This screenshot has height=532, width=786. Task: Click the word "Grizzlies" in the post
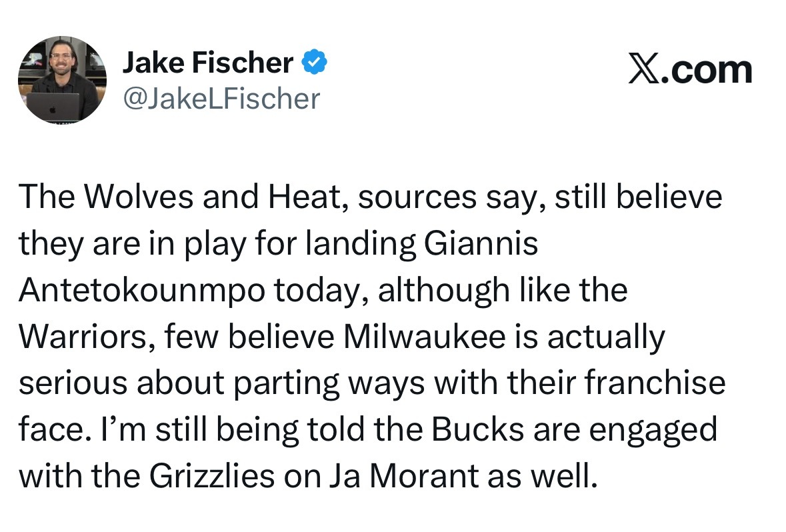tap(211, 477)
